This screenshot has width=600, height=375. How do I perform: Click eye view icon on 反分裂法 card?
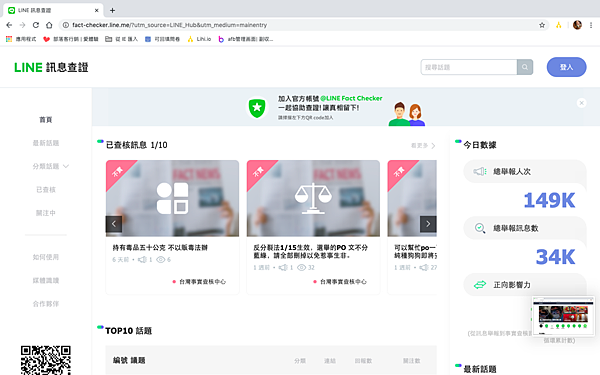(x=302, y=267)
